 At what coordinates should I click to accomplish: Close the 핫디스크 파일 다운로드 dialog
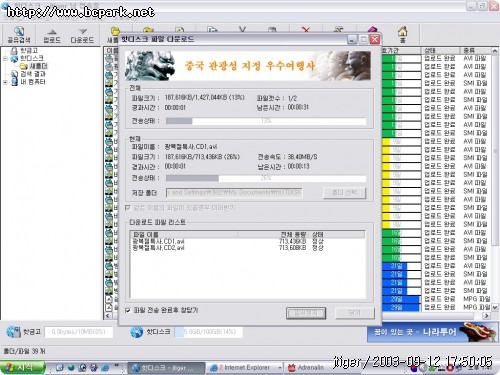pyautogui.click(x=375, y=39)
